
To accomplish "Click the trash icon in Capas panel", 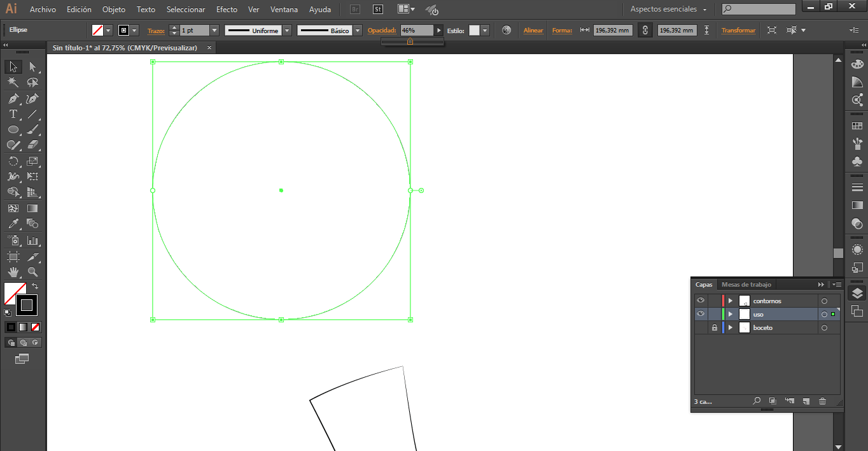I will (x=822, y=401).
